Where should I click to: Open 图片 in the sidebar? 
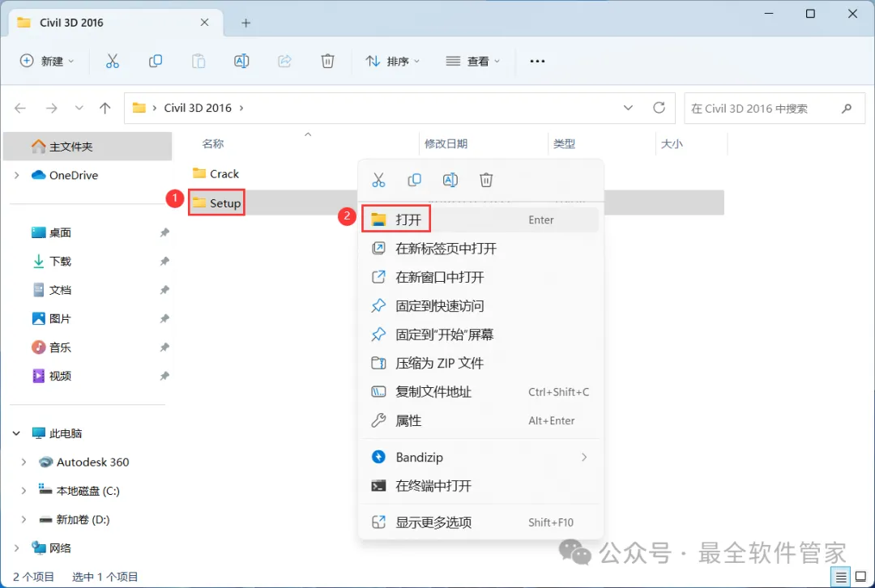pyautogui.click(x=60, y=318)
